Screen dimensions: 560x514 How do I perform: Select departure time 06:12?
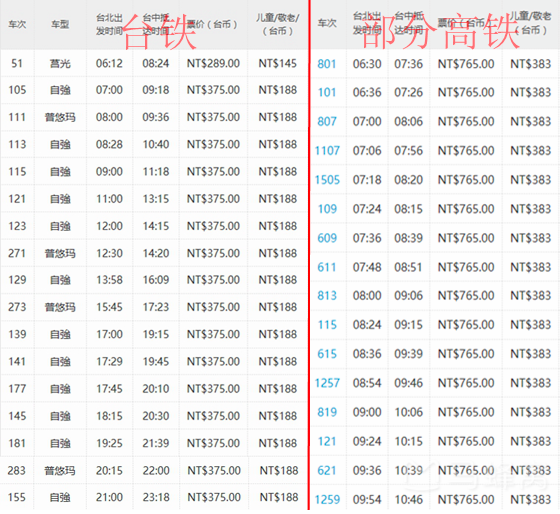(109, 64)
